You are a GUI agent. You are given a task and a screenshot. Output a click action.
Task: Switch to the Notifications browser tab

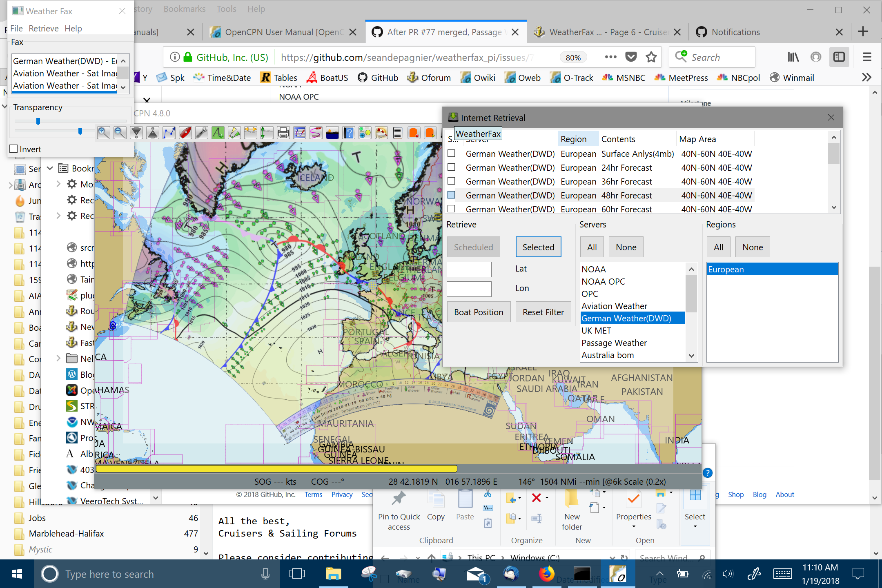[x=736, y=32]
